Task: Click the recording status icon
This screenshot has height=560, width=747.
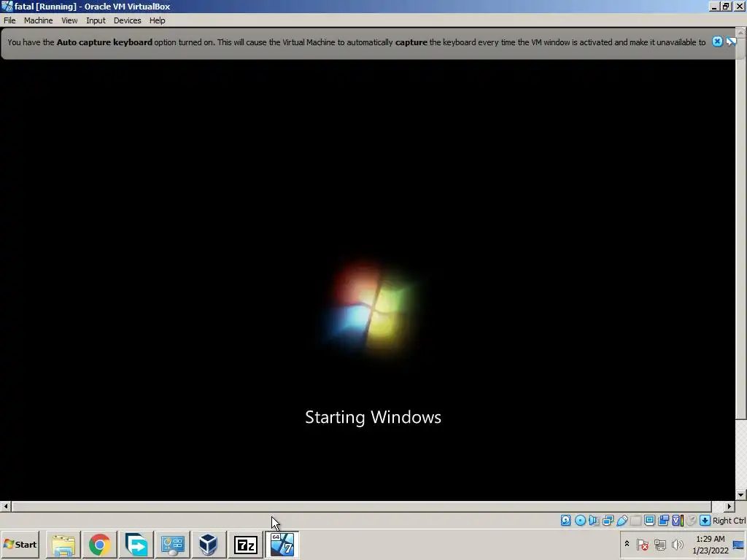Action: (664, 521)
